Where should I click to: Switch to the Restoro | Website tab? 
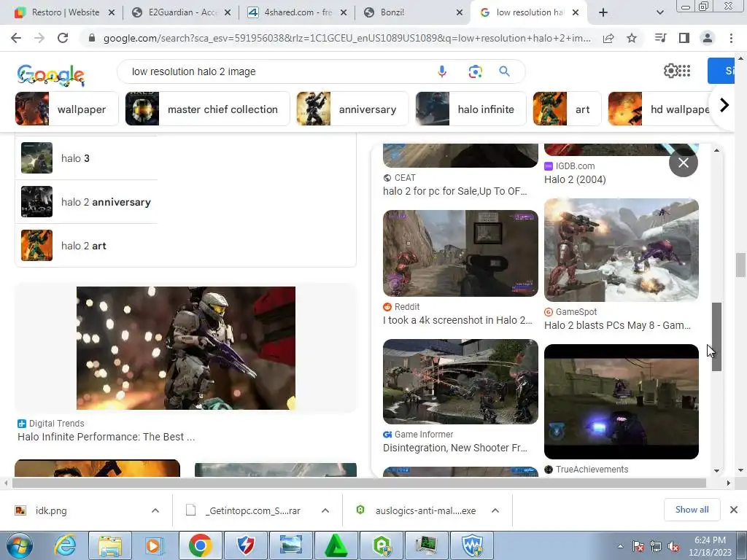pyautogui.click(x=65, y=12)
